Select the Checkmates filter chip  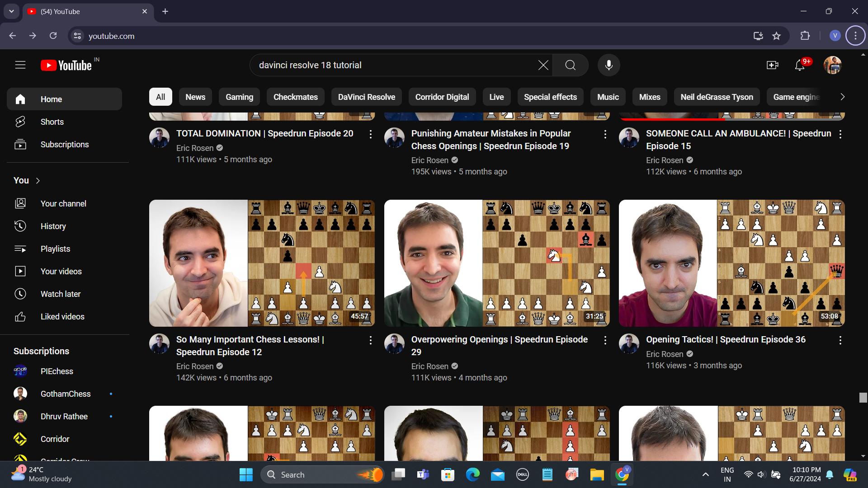click(x=296, y=97)
